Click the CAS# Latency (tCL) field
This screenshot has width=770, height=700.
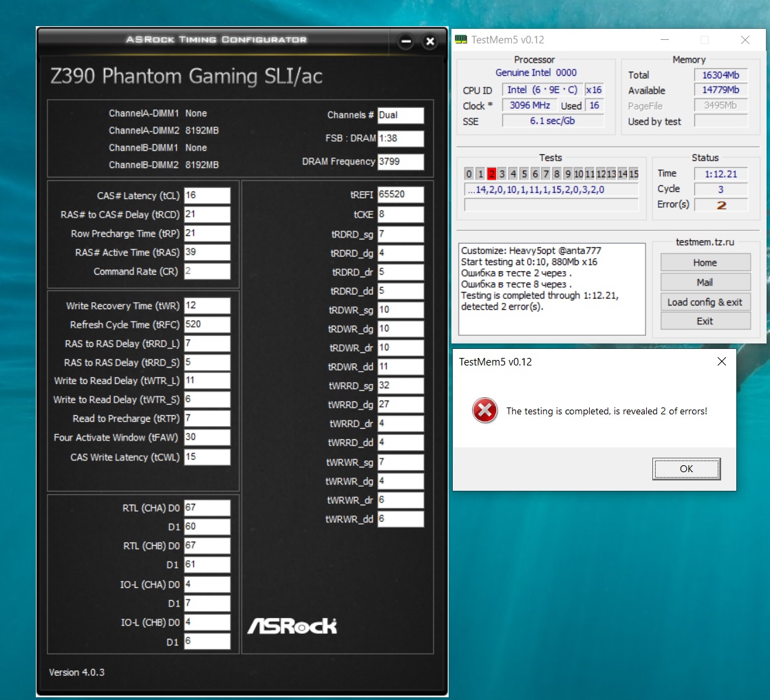point(206,195)
